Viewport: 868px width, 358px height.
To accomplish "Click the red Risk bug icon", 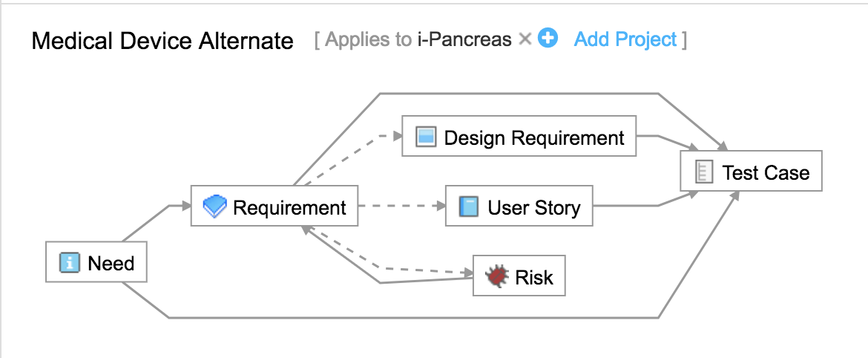I will 496,276.
